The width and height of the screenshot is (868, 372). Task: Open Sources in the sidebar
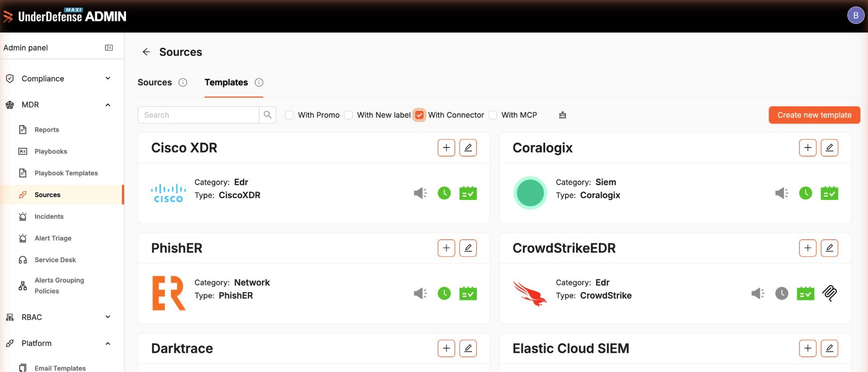[62, 195]
